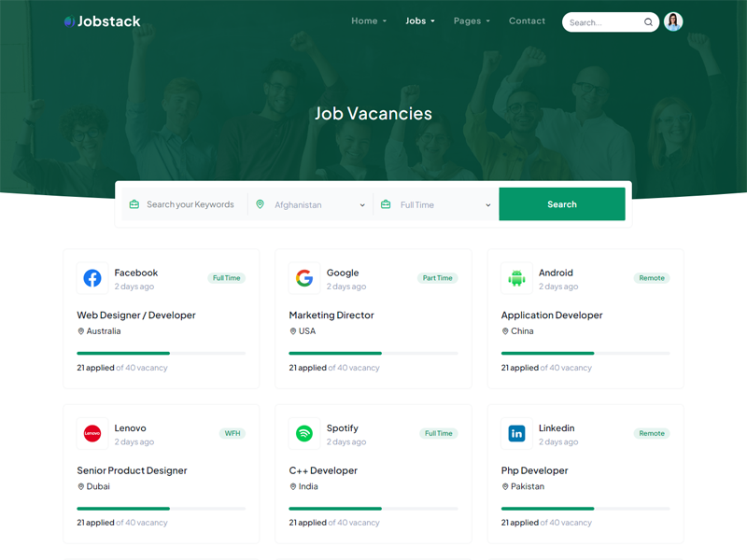Viewport: 747px width, 560px height.
Task: Click the India location text
Action: pyautogui.click(x=308, y=486)
